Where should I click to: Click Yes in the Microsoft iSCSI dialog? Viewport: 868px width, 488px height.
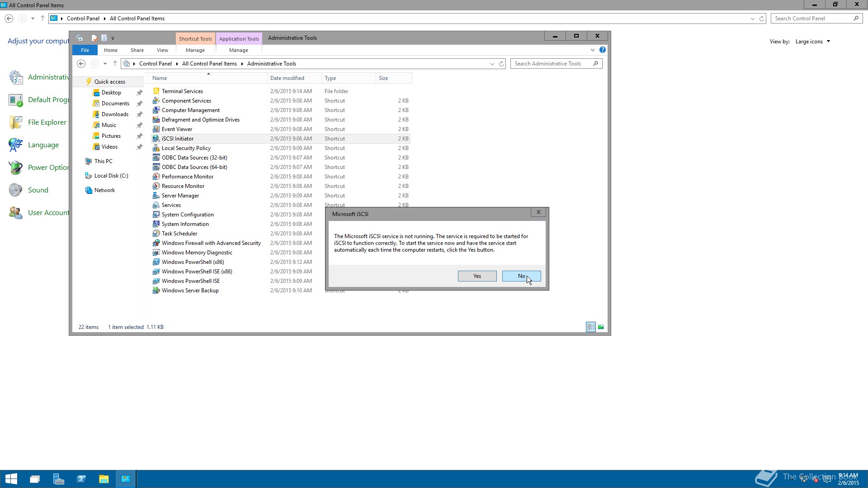click(477, 276)
